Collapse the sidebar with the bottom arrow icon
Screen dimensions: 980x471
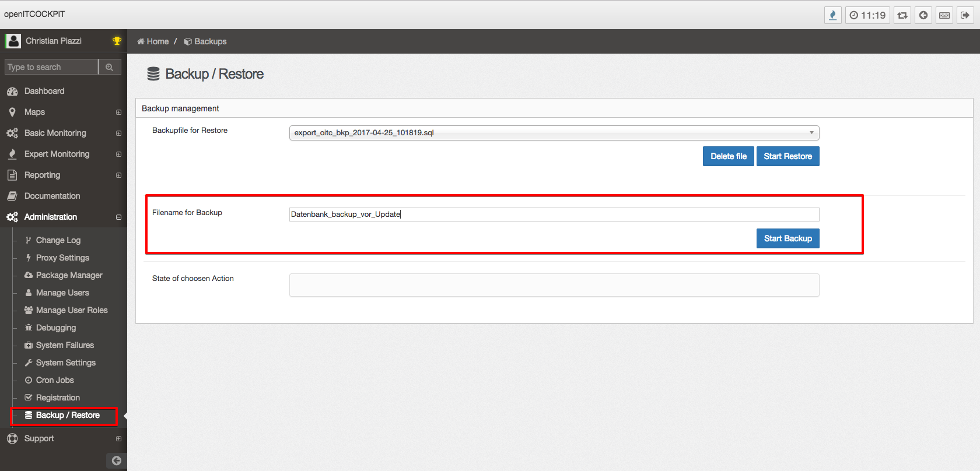click(x=117, y=461)
